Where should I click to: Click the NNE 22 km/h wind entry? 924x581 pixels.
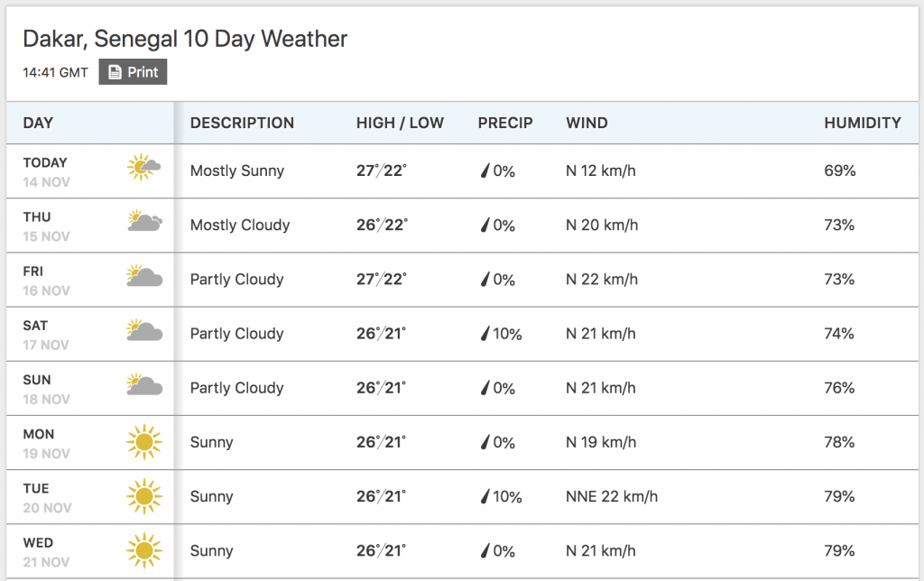coord(612,496)
